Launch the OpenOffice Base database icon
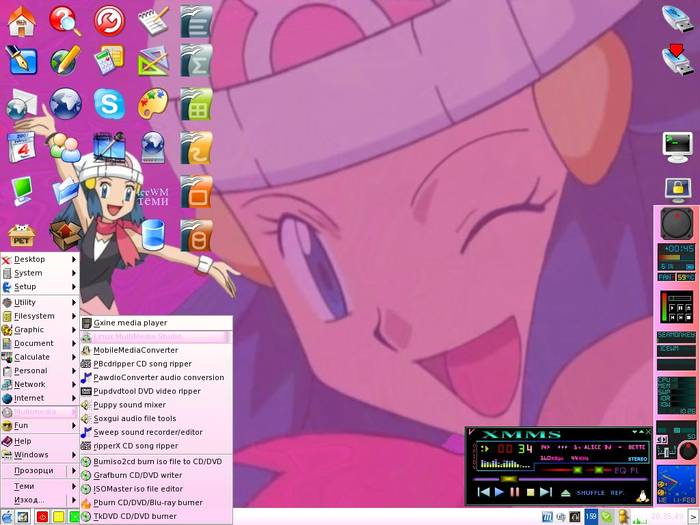Screen dimensions: 700x525 click(196, 235)
